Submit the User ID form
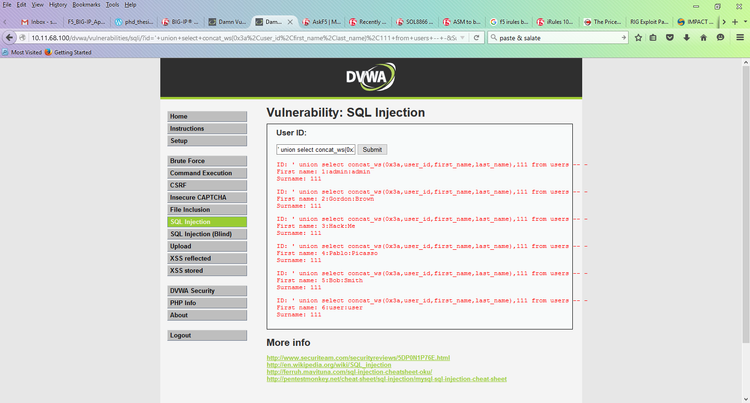This screenshot has height=403, width=750. 372,150
